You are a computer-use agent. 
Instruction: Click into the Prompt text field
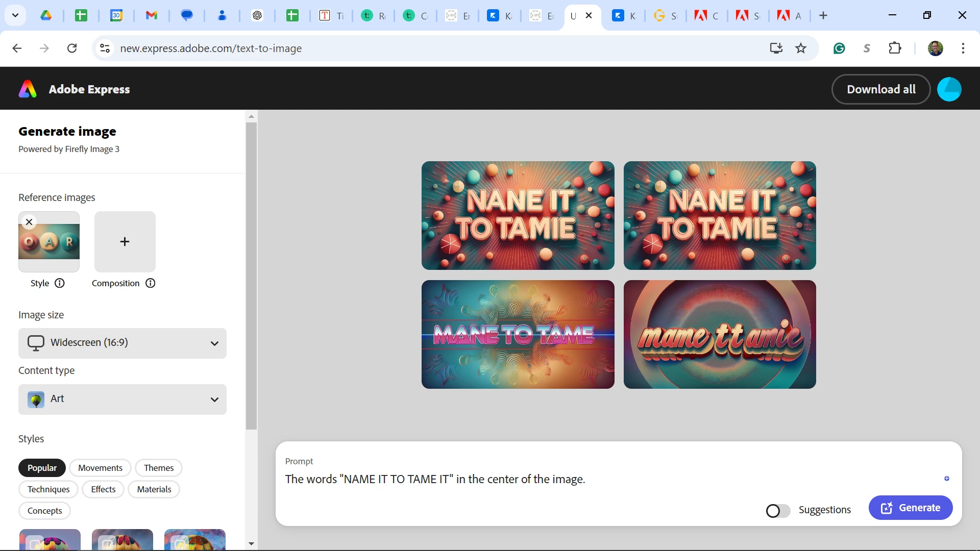point(510,480)
